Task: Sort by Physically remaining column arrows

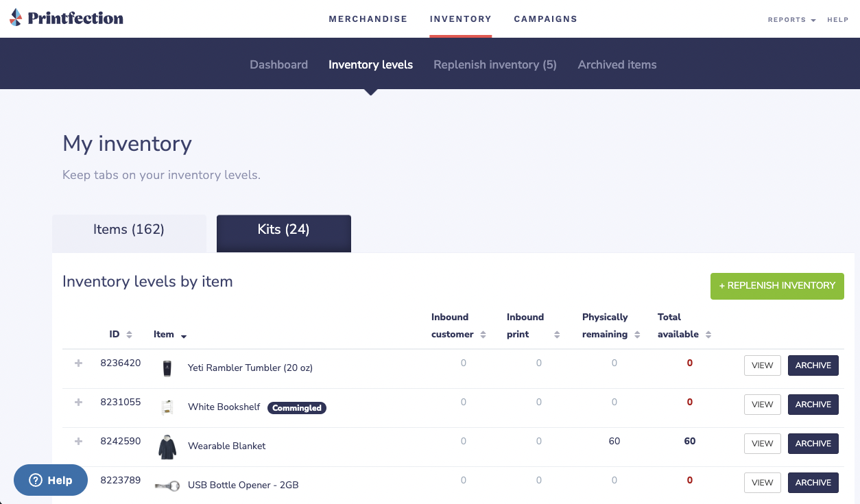Action: pos(637,335)
